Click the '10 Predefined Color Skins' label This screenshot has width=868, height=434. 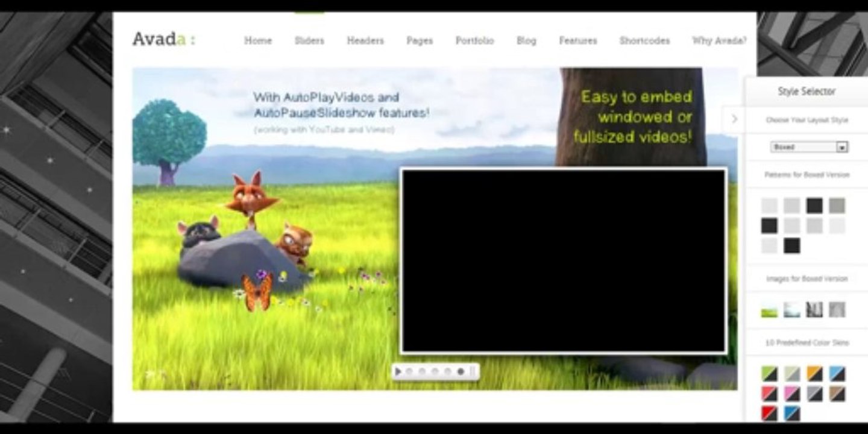pyautogui.click(x=807, y=342)
